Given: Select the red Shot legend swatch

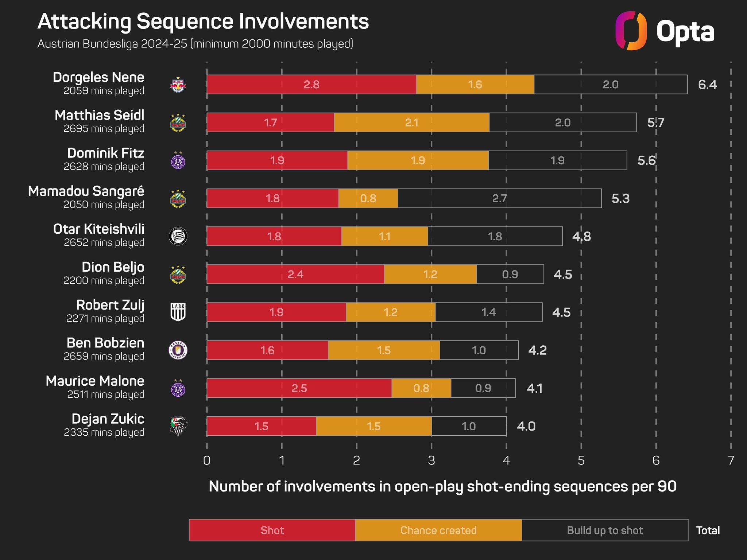Looking at the screenshot, I should coord(272,530).
